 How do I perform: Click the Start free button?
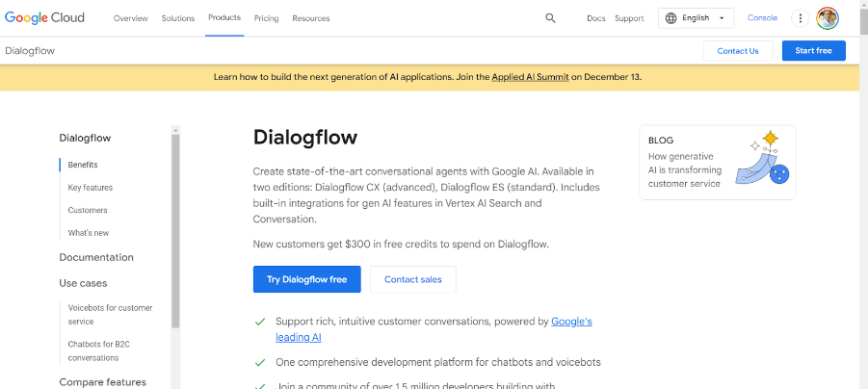814,51
